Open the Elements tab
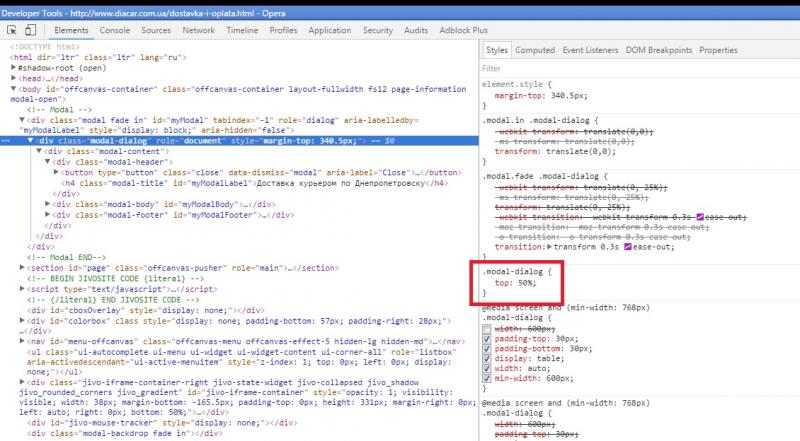The width and height of the screenshot is (800, 441). pyautogui.click(x=71, y=30)
